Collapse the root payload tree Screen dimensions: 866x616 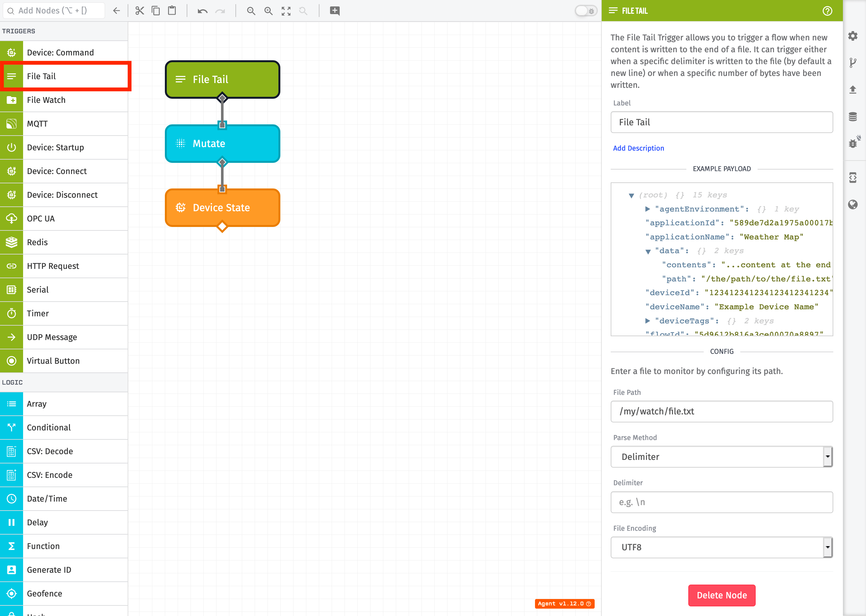click(x=631, y=196)
